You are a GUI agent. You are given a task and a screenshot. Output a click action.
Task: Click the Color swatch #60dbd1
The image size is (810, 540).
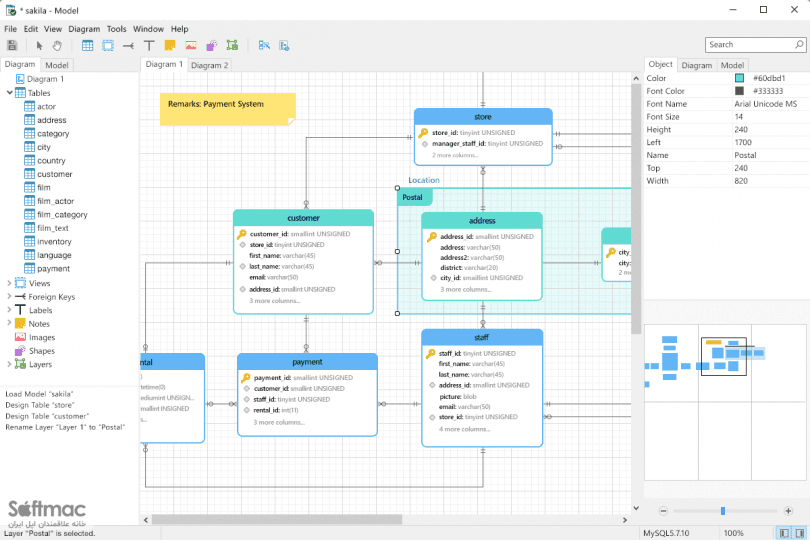click(x=739, y=78)
